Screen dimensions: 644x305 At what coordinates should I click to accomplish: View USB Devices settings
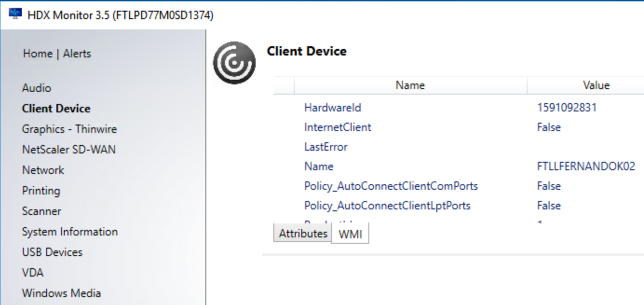click(52, 252)
